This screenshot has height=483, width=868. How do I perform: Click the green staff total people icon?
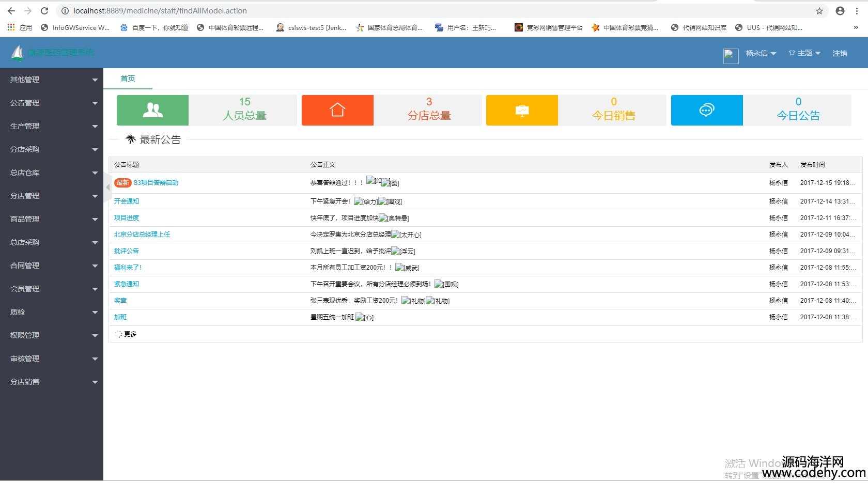point(152,110)
